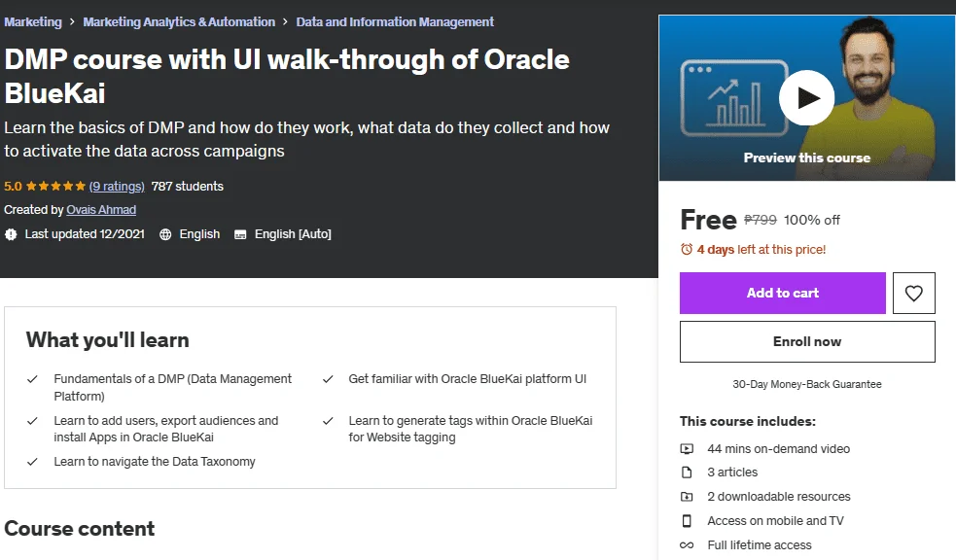The image size is (956, 560).
Task: Click Full lifetime access text
Action: (760, 545)
